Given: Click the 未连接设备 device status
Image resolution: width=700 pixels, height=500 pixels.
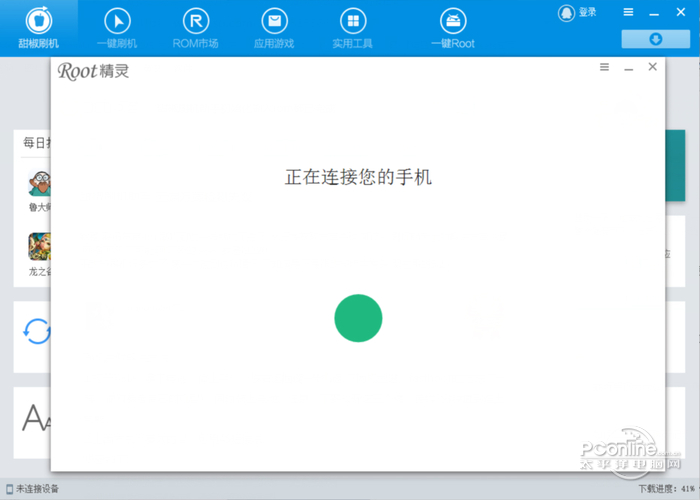Looking at the screenshot, I should [33, 489].
